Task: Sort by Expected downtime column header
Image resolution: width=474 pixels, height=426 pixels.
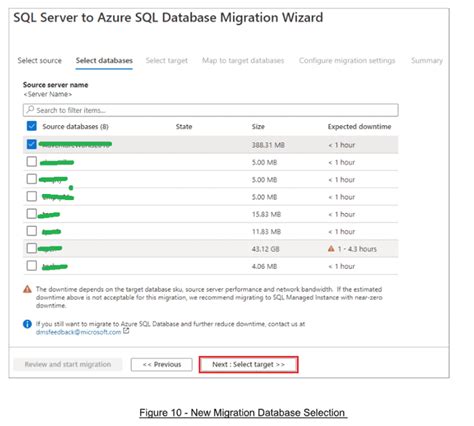Action: 359,127
